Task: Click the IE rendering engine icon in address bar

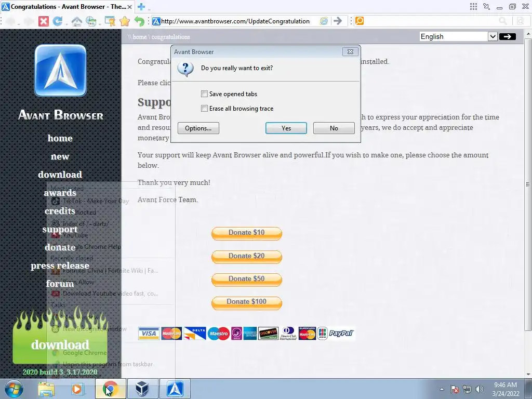Action: coord(324,21)
